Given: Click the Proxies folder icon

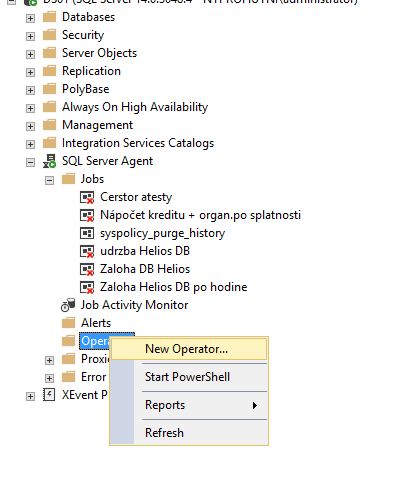Looking at the screenshot, I should click(69, 359).
